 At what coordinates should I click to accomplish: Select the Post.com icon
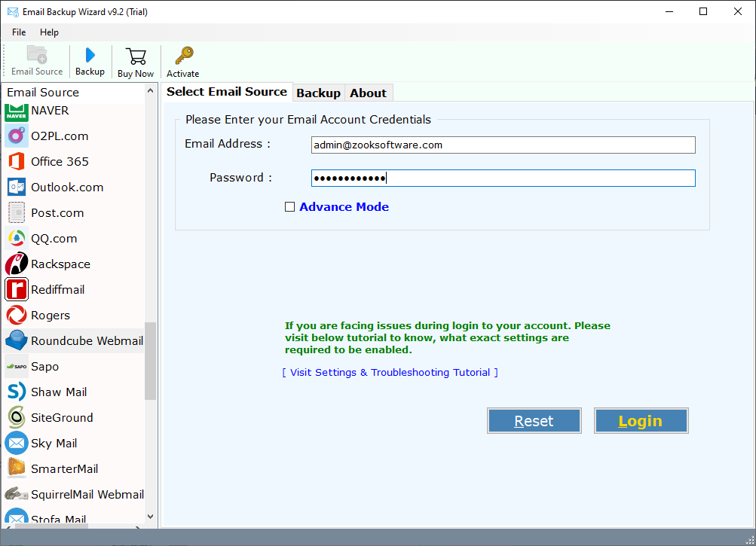click(17, 212)
